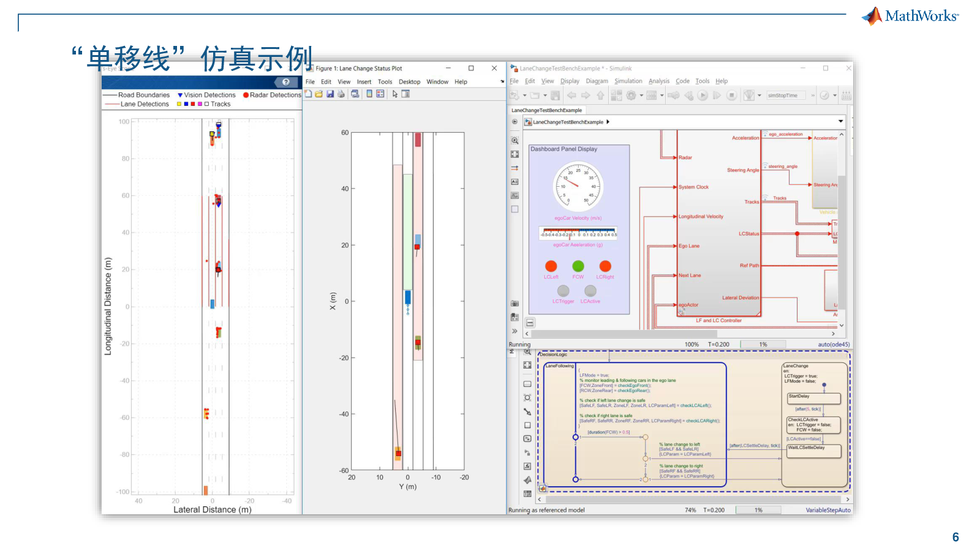
Task: Click Update Diagram icon in Simulink toolbar
Action: (x=673, y=96)
